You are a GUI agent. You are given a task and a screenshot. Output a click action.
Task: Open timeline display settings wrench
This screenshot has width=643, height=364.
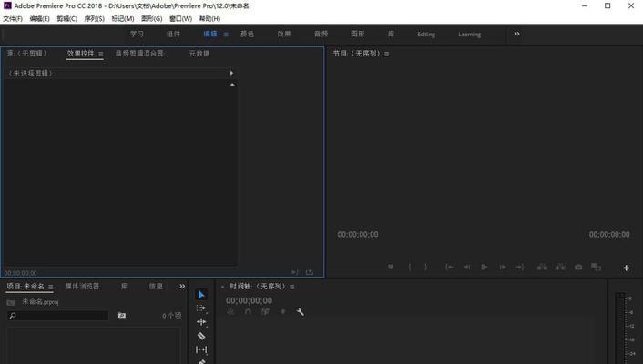pos(301,312)
